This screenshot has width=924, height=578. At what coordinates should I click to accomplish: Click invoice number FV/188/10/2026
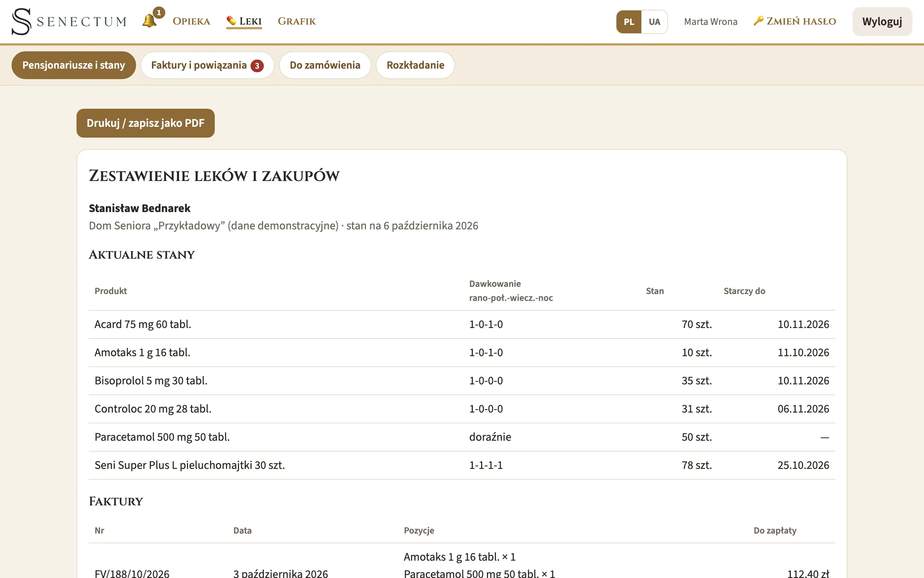(x=132, y=573)
